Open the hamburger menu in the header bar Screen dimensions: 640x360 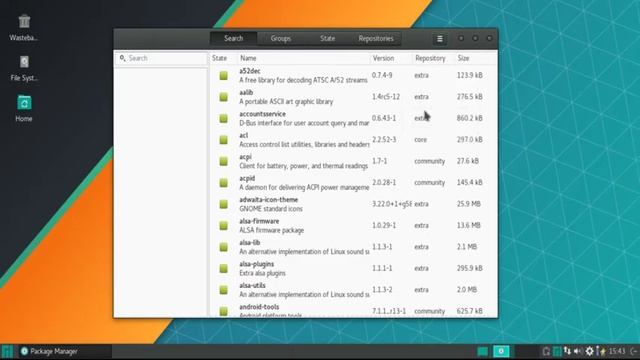tap(440, 39)
